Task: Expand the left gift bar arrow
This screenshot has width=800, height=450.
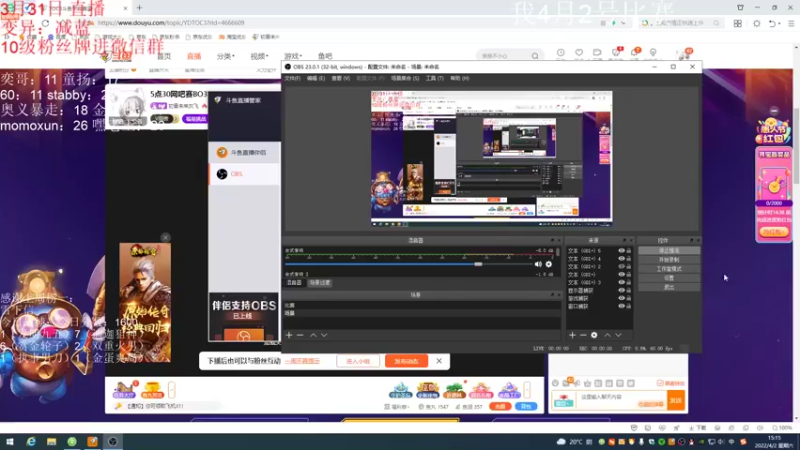Action: pyautogui.click(x=171, y=390)
